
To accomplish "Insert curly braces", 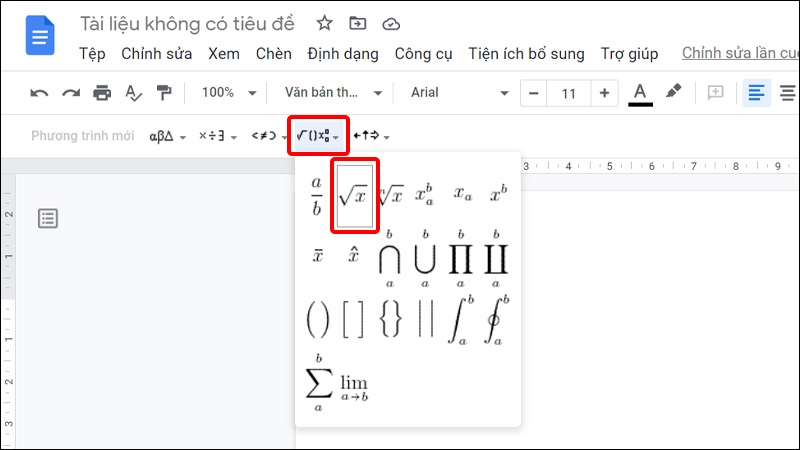I will pyautogui.click(x=390, y=319).
